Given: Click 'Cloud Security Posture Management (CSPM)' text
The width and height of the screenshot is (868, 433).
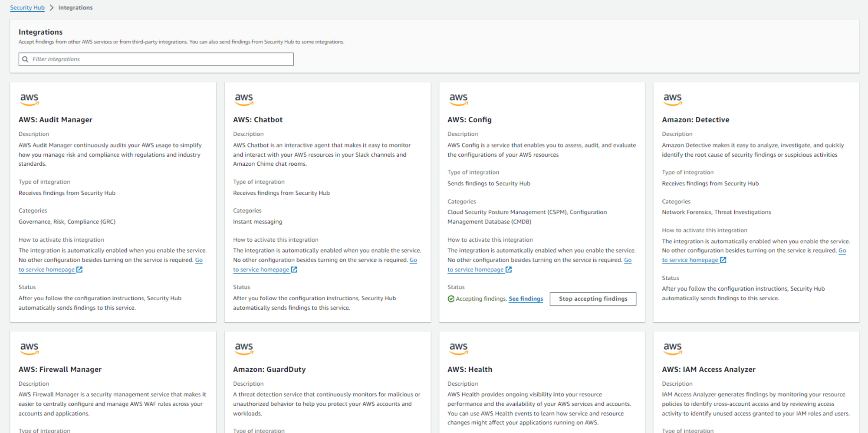Looking at the screenshot, I should [507, 212].
